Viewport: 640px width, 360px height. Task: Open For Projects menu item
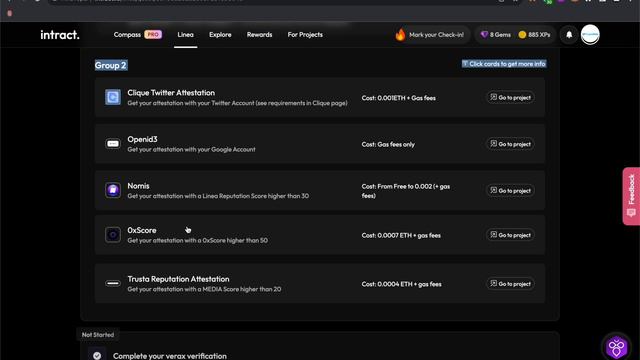tap(305, 35)
